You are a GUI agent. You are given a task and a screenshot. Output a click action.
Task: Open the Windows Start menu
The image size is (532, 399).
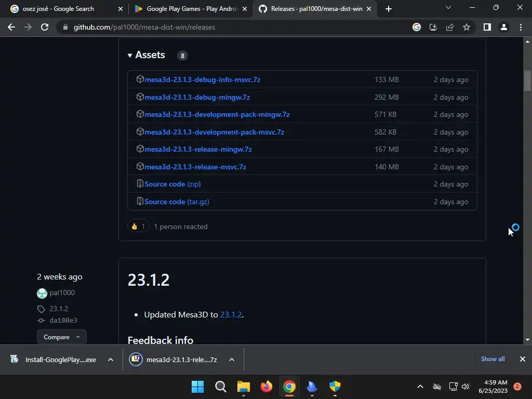click(197, 387)
